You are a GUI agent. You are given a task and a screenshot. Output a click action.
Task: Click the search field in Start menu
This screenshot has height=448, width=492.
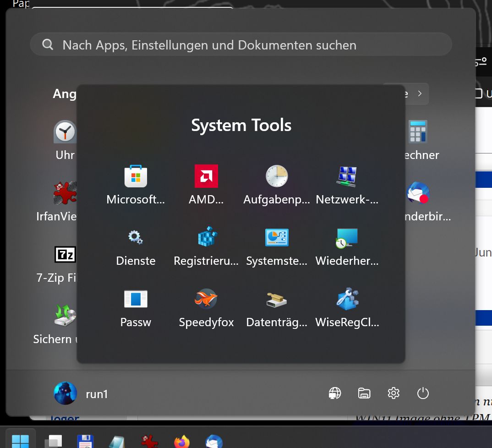click(x=241, y=44)
